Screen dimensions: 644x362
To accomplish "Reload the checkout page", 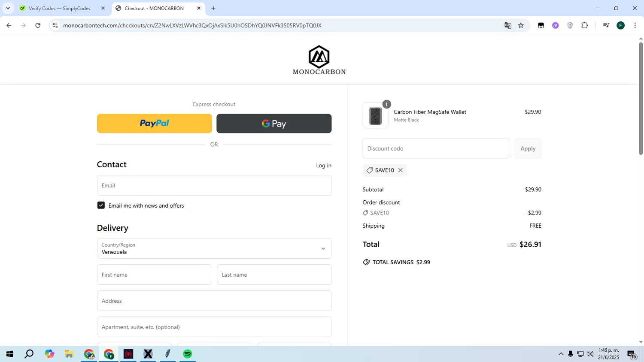I will tap(38, 25).
